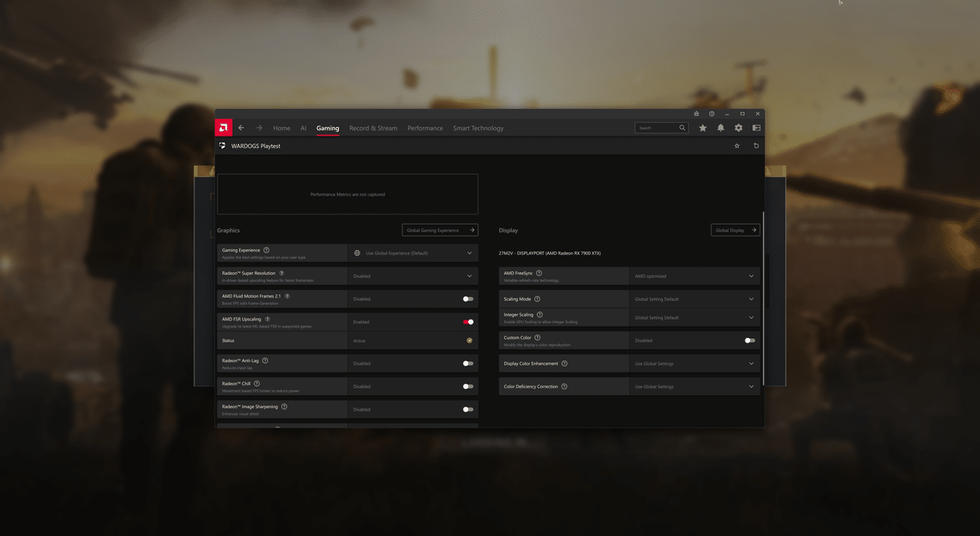Show help for AMD FSR Upscaling
Screen dimensions: 980x536
[267, 319]
